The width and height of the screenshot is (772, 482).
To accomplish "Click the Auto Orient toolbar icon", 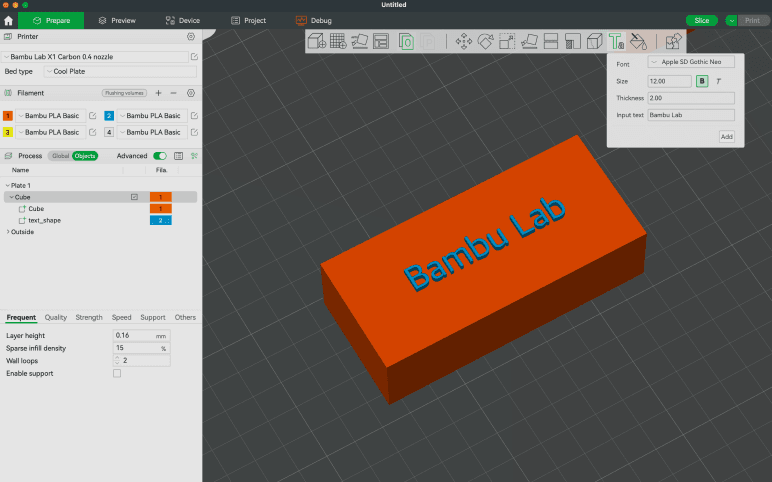I will point(359,41).
